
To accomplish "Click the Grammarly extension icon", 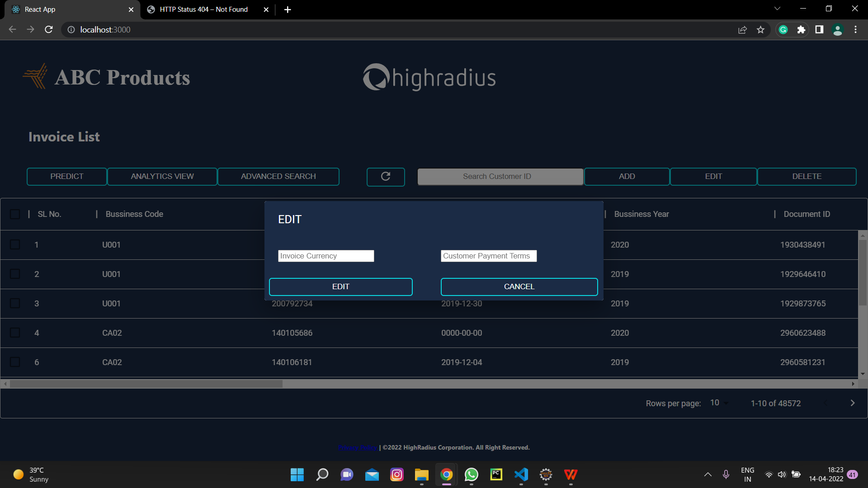I will (x=783, y=29).
